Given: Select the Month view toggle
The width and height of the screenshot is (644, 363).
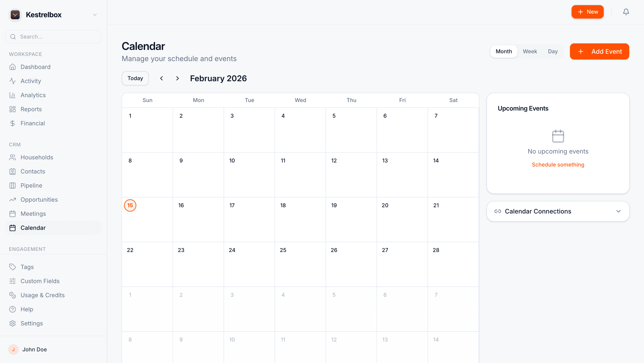Looking at the screenshot, I should tap(504, 51).
